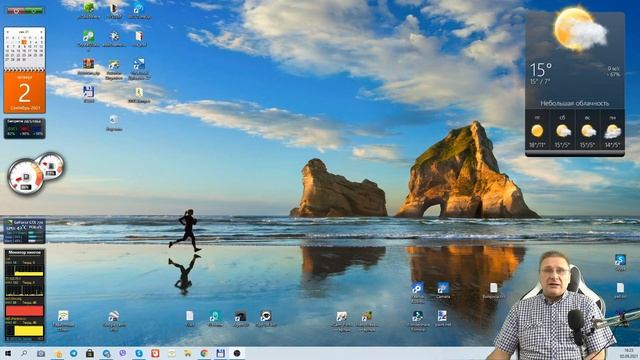Open the yellow folder icon in taskbar

tap(187, 353)
